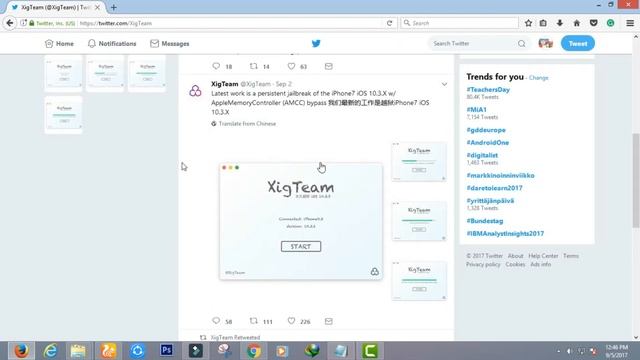Open the About footer link
The height and width of the screenshot is (360, 640).
(x=515, y=256)
